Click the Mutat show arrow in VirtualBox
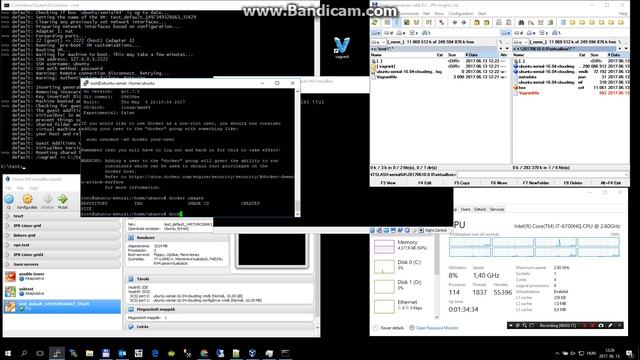This screenshot has height=360, width=640. click(62, 201)
